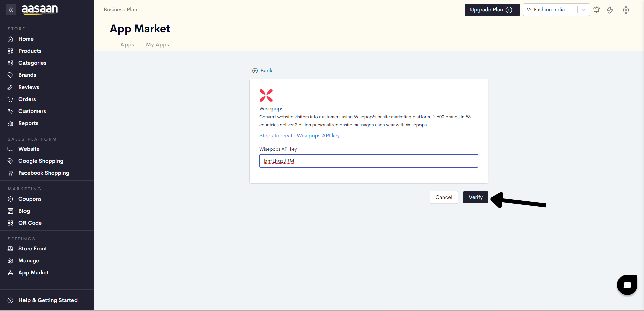Open Home in the sidebar menu
This screenshot has height=311, width=644.
point(26,39)
